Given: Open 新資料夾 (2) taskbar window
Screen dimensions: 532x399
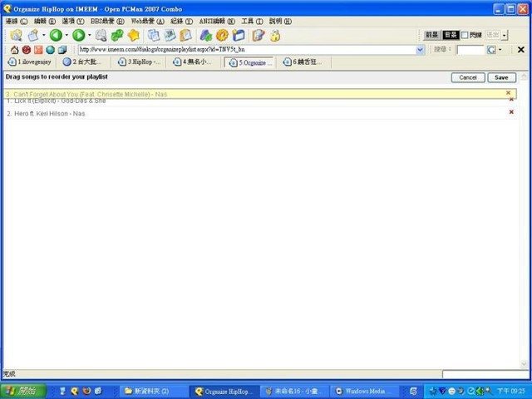Looking at the screenshot, I should pos(152,392).
